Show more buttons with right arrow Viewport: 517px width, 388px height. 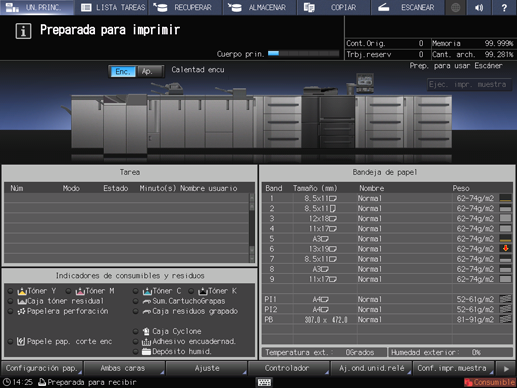coord(506,368)
